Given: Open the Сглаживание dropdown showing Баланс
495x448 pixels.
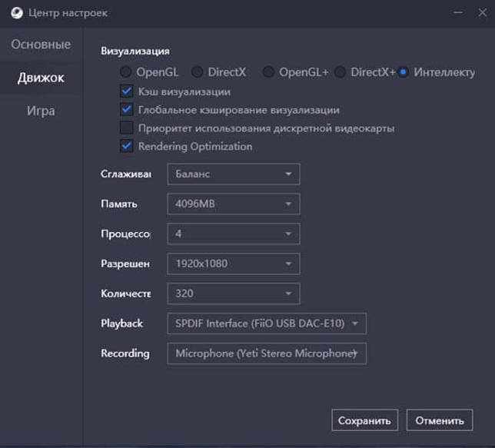Looking at the screenshot, I should (x=234, y=174).
